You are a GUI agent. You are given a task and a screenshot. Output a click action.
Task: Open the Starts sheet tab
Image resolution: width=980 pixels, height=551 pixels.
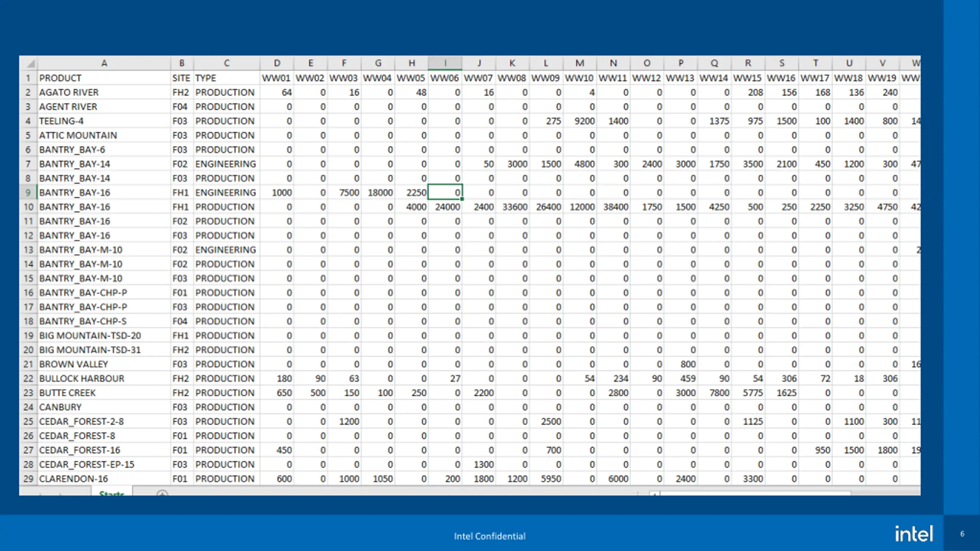pyautogui.click(x=112, y=492)
